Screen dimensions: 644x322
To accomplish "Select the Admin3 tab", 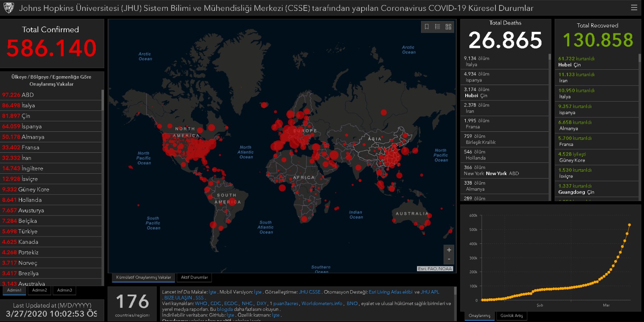I will pyautogui.click(x=64, y=290).
